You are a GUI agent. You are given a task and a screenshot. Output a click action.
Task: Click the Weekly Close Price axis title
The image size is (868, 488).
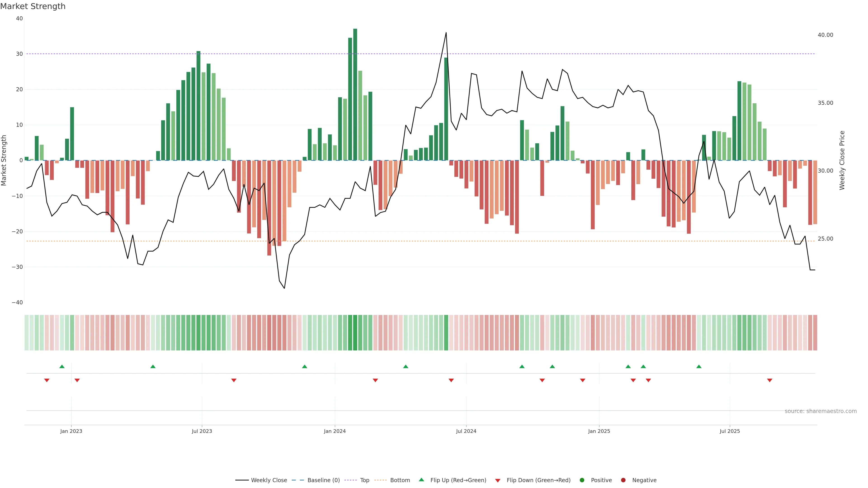click(842, 160)
